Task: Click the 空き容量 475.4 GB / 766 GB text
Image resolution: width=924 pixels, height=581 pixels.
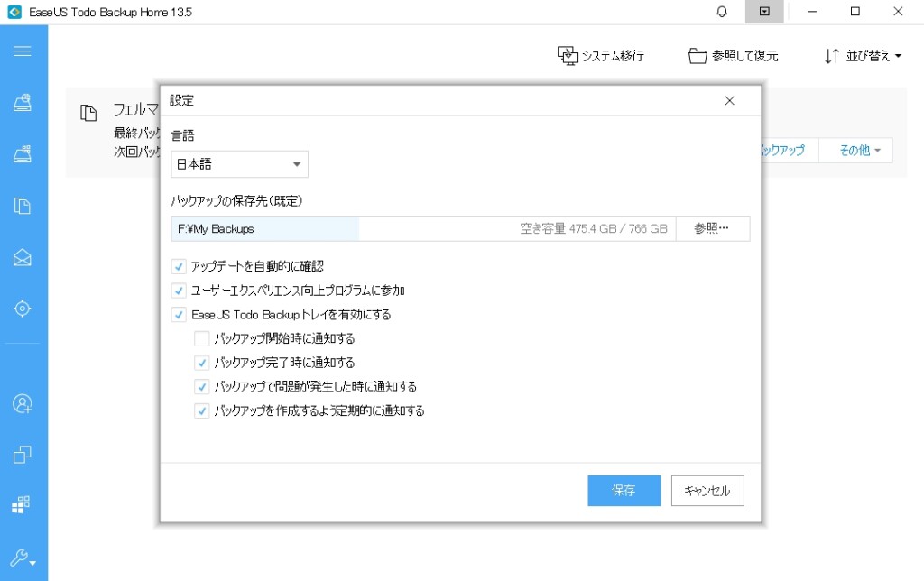Action: [x=594, y=228]
